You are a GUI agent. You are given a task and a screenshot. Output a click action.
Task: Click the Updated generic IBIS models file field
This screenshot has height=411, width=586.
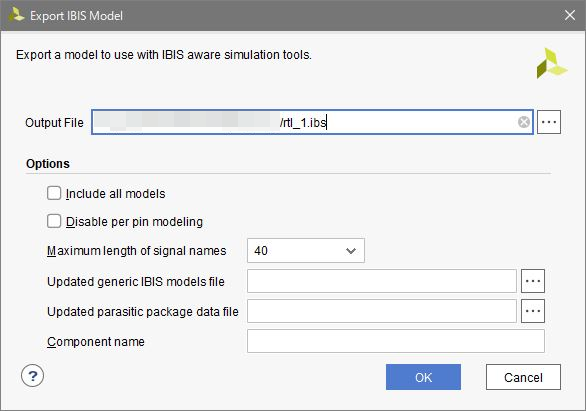pyautogui.click(x=382, y=281)
